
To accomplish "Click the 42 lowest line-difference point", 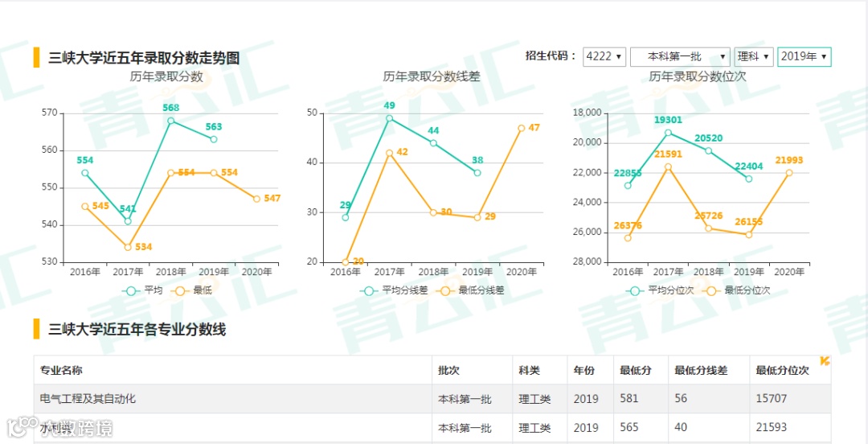I will pos(389,153).
